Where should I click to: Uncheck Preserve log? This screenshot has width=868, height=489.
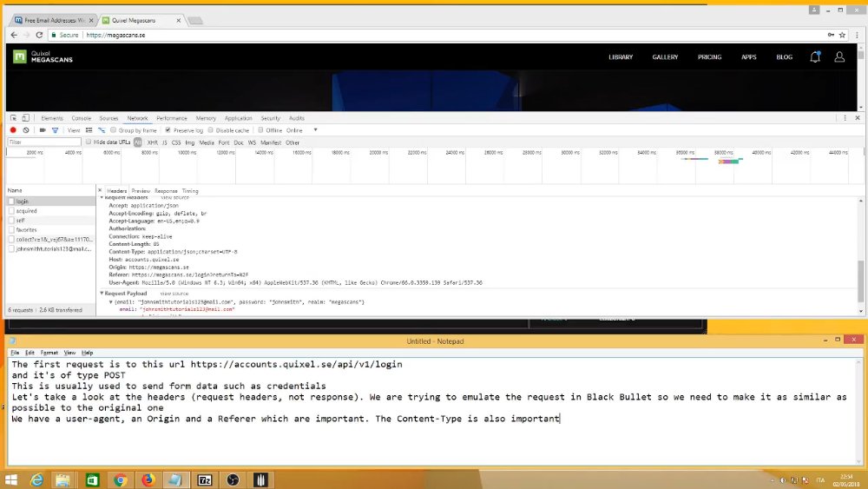pos(168,130)
